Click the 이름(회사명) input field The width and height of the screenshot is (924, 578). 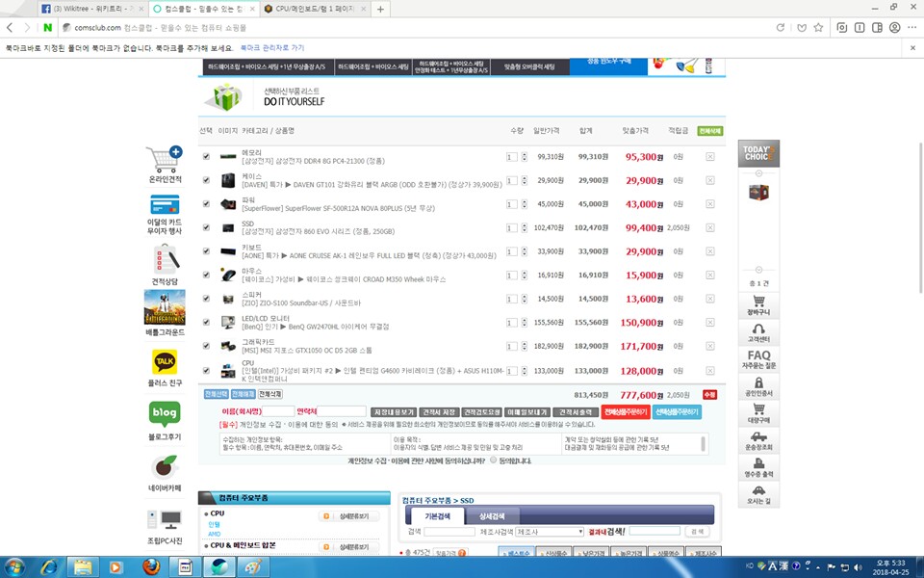point(278,411)
